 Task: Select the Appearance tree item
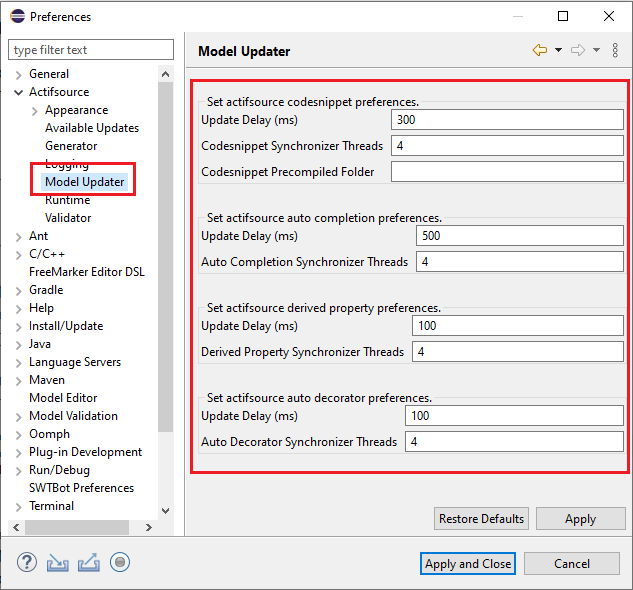pos(76,110)
